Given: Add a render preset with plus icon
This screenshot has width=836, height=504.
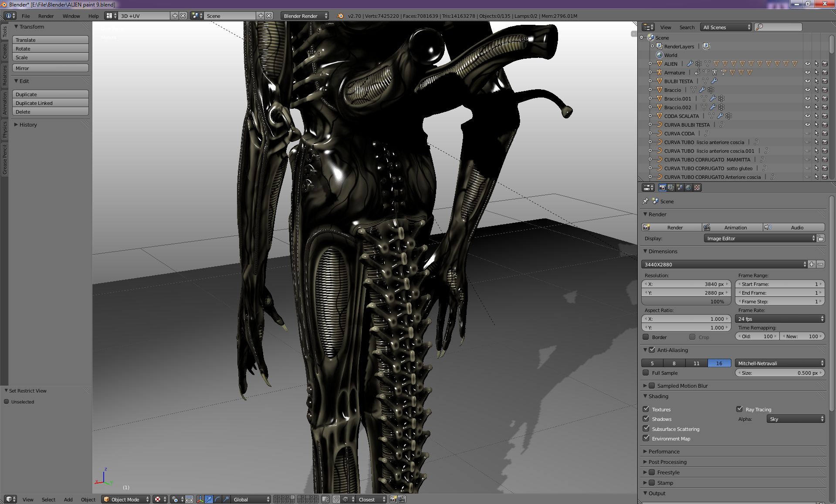Looking at the screenshot, I should pyautogui.click(x=812, y=264).
